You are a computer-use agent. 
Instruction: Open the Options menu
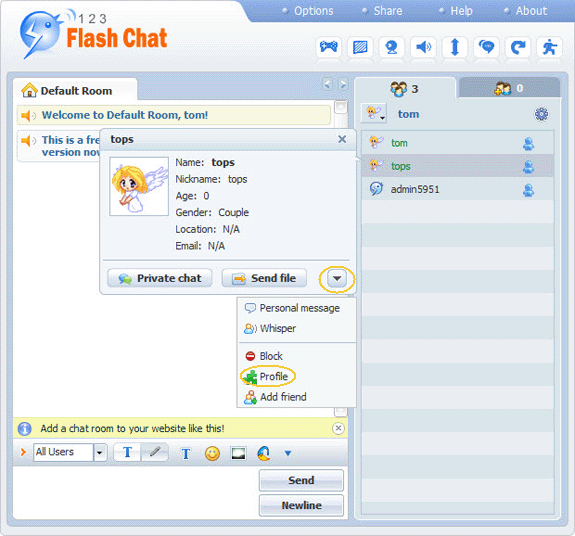click(x=314, y=11)
